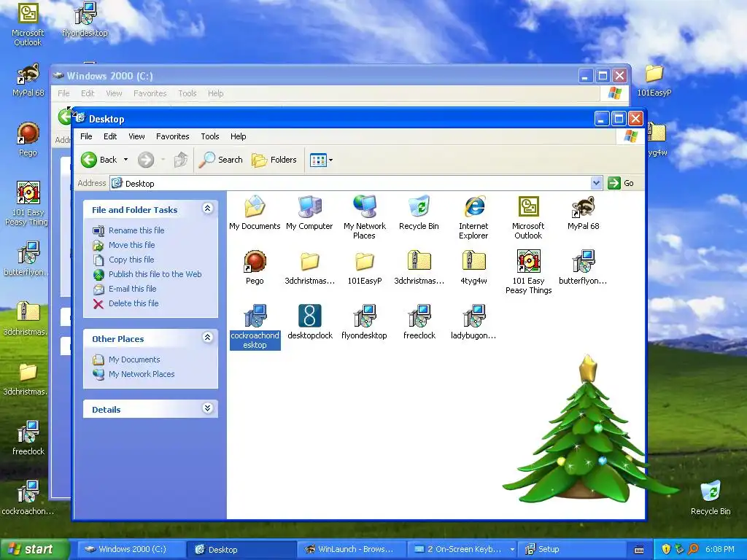Select desktopclock icon in window
Image resolution: width=747 pixels, height=560 pixels.
(x=309, y=322)
